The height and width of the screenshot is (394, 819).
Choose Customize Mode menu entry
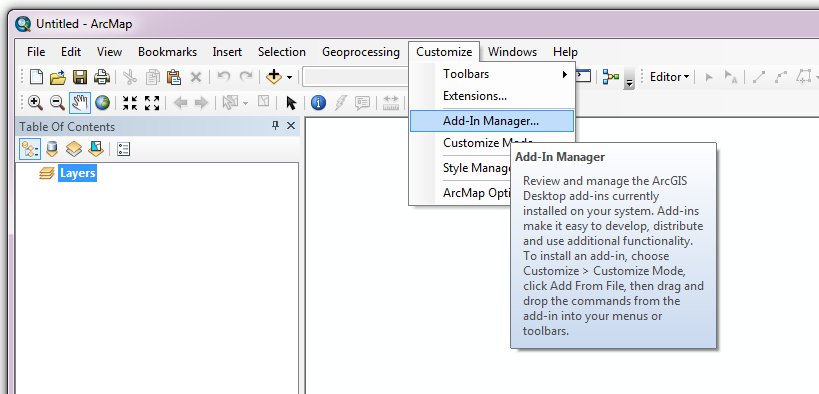pos(488,142)
